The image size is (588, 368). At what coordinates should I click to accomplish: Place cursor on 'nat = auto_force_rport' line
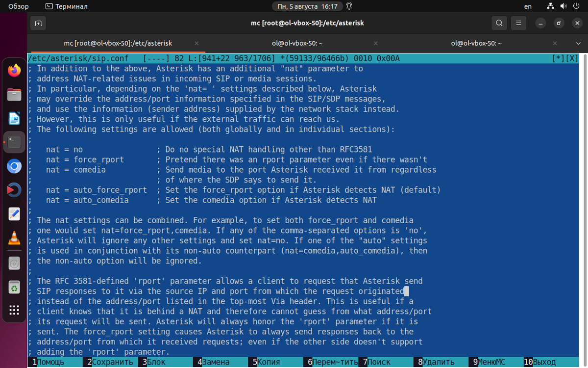coord(97,190)
